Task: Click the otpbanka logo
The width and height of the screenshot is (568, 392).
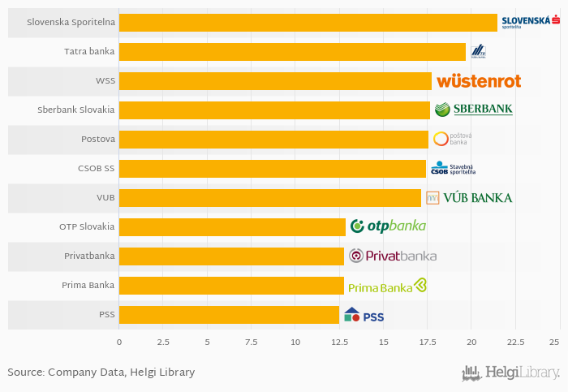Action: click(388, 226)
